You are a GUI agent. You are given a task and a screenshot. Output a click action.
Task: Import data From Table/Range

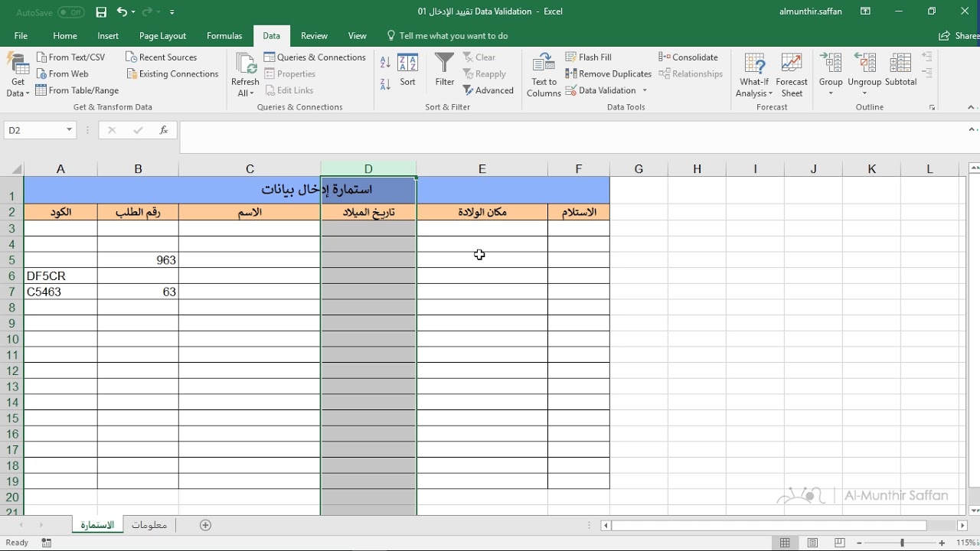tap(77, 90)
